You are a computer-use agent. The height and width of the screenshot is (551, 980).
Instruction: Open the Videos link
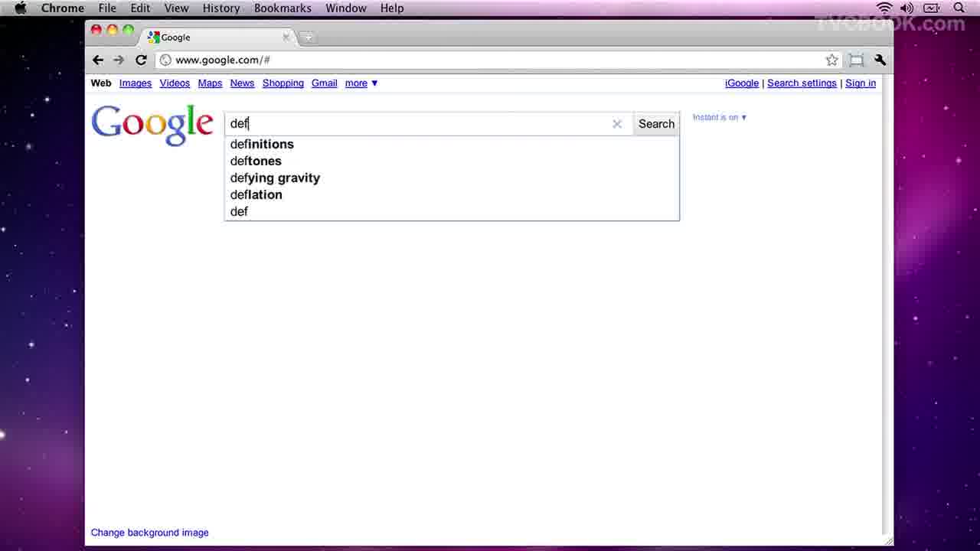tap(175, 83)
